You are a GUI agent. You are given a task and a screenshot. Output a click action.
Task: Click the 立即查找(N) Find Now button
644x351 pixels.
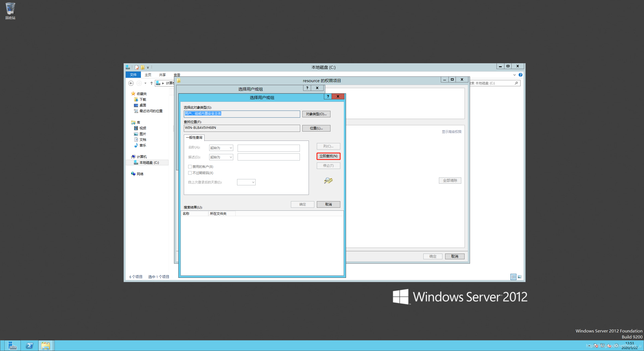click(x=328, y=156)
